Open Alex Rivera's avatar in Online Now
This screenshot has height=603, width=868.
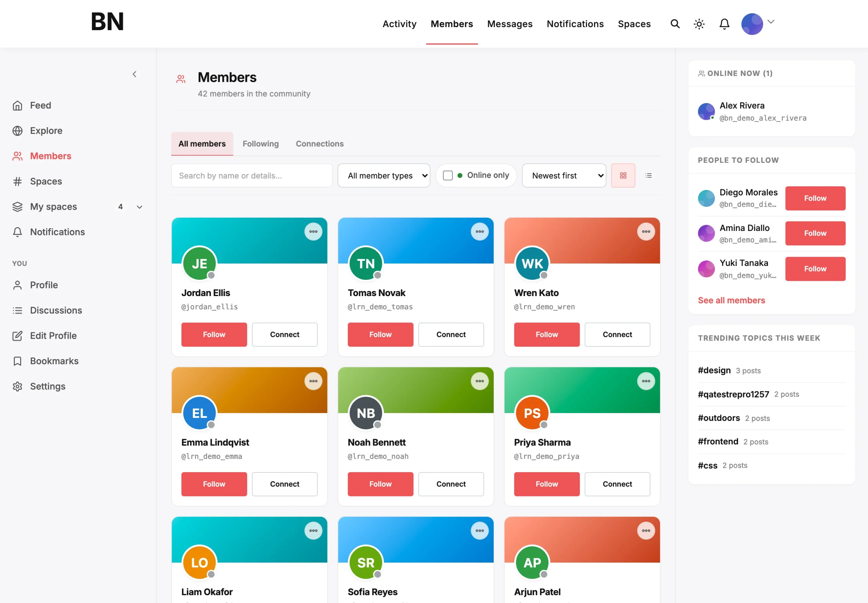point(706,112)
